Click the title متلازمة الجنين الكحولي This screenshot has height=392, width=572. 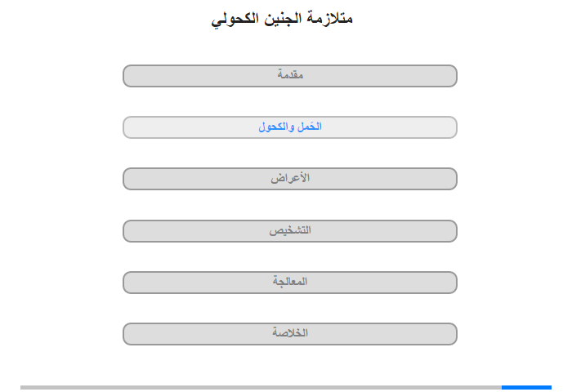(x=282, y=19)
